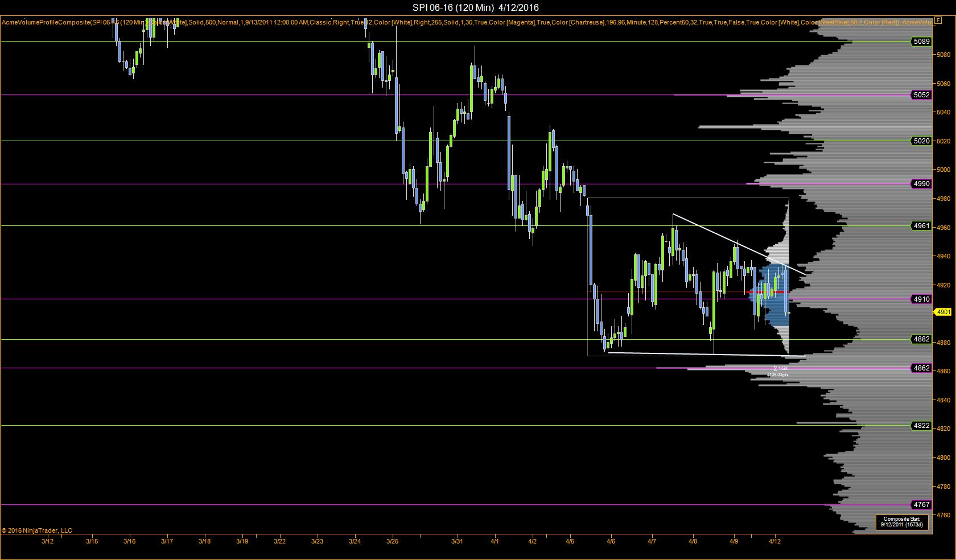Select the 4862 level label
The width and height of the screenshot is (956, 560).
pyautogui.click(x=921, y=368)
